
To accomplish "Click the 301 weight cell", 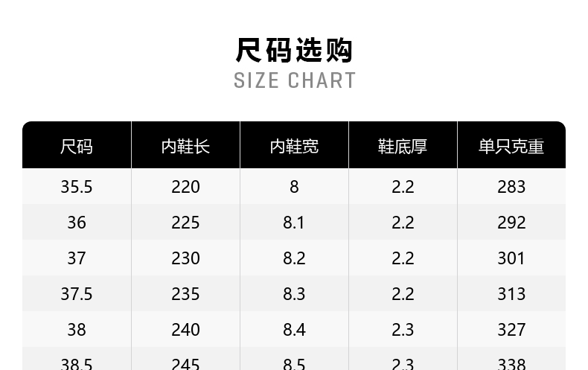I will 511,258.
